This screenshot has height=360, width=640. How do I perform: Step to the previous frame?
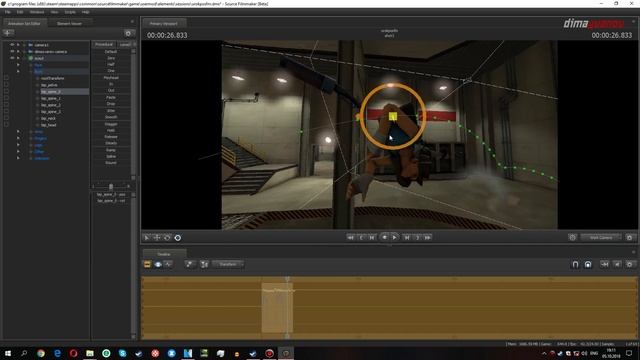tap(372, 238)
